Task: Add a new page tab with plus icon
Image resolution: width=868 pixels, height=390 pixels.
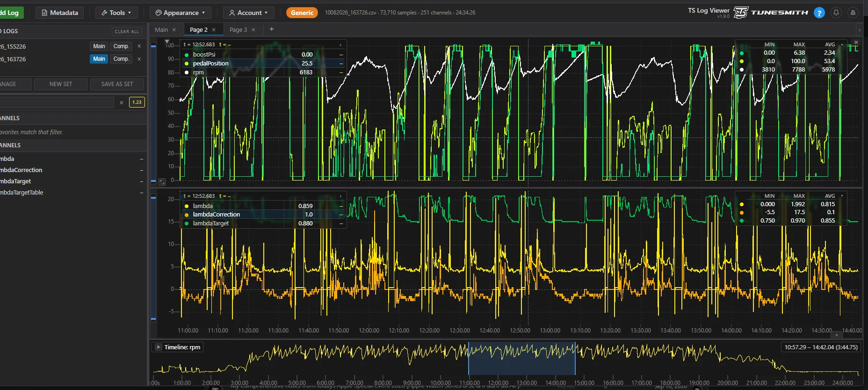Action: coord(271,29)
